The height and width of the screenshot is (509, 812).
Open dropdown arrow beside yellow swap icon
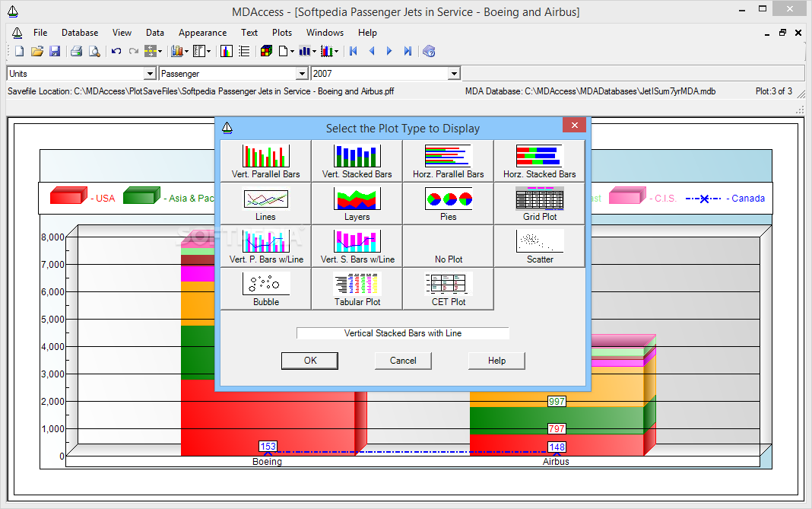(160, 51)
